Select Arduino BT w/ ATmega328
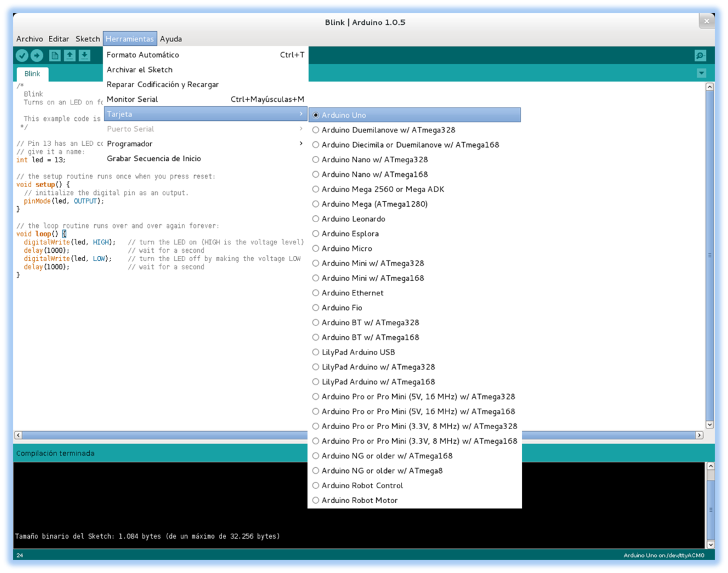 point(415,323)
